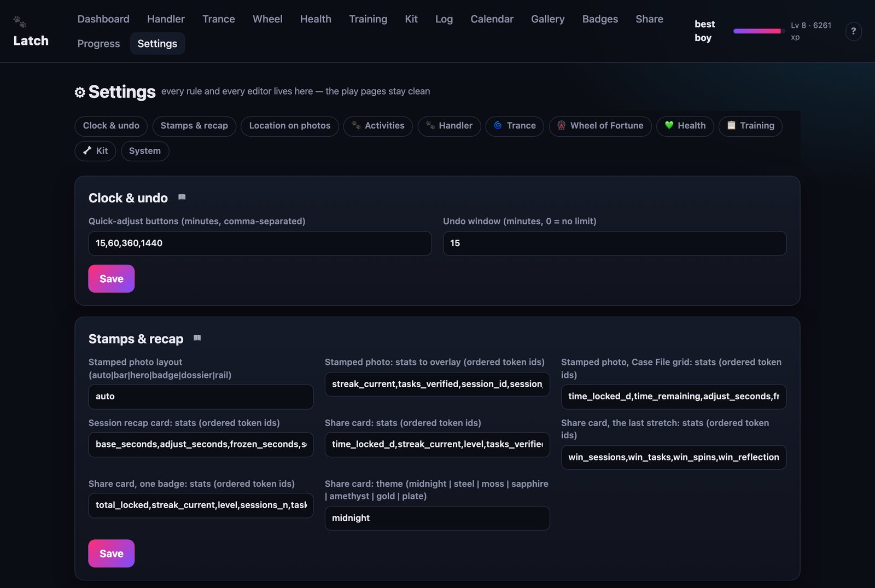
Task: Open the Calendar page
Action: pos(492,19)
